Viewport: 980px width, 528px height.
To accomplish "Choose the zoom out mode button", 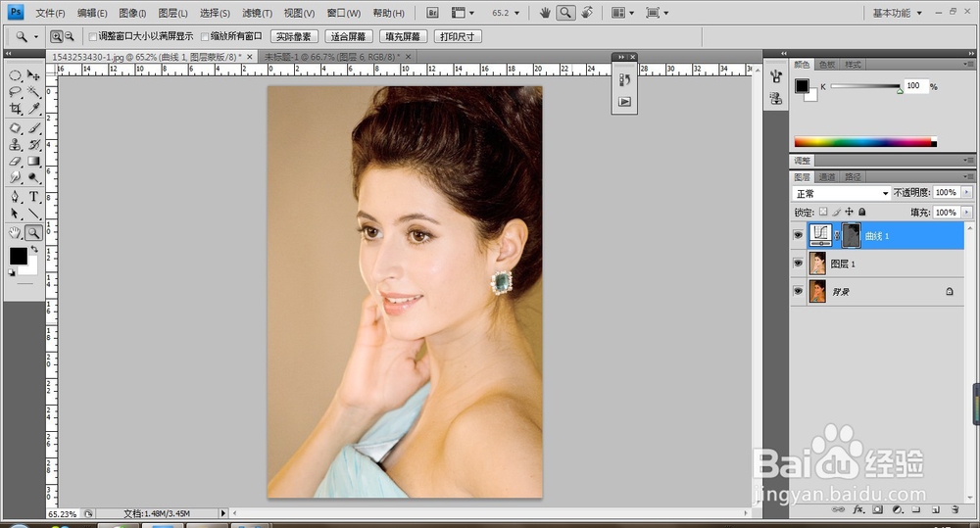I will pos(70,37).
